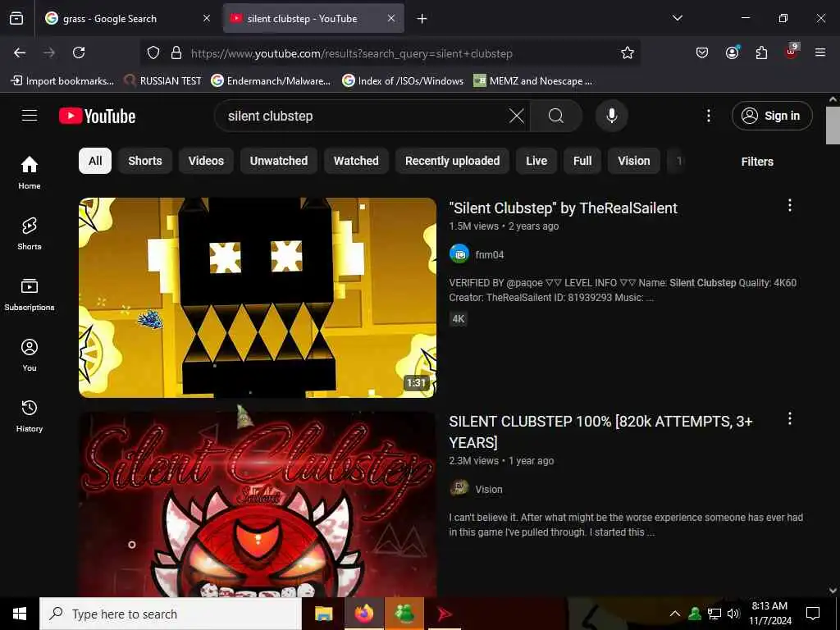Viewport: 840px width, 630px height.
Task: Go back with browser back arrow
Action: [x=20, y=52]
